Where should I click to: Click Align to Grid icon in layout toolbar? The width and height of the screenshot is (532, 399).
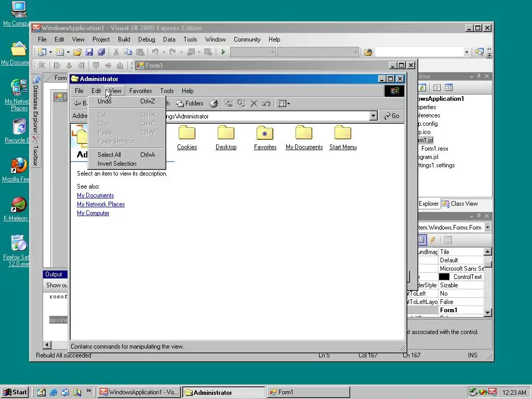42,65
